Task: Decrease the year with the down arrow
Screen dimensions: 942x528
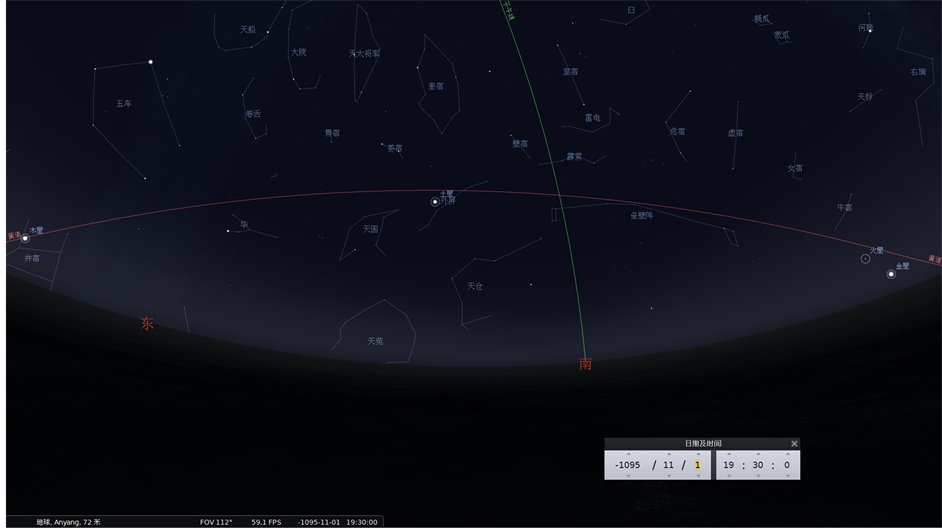Action: (x=628, y=476)
